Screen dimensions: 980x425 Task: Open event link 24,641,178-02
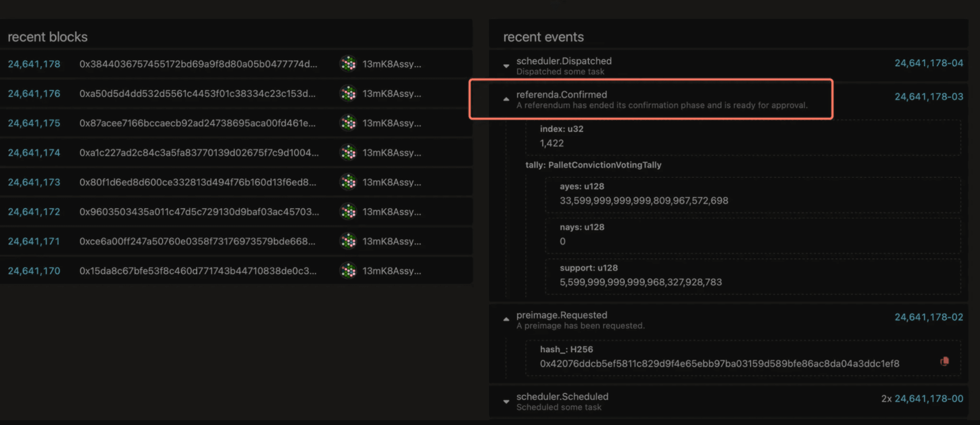(929, 317)
